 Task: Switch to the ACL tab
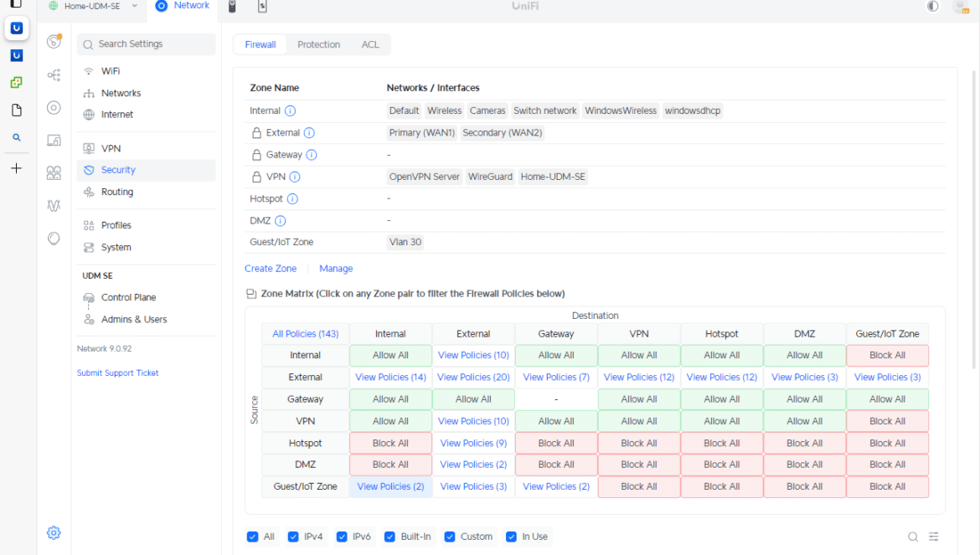pos(370,44)
